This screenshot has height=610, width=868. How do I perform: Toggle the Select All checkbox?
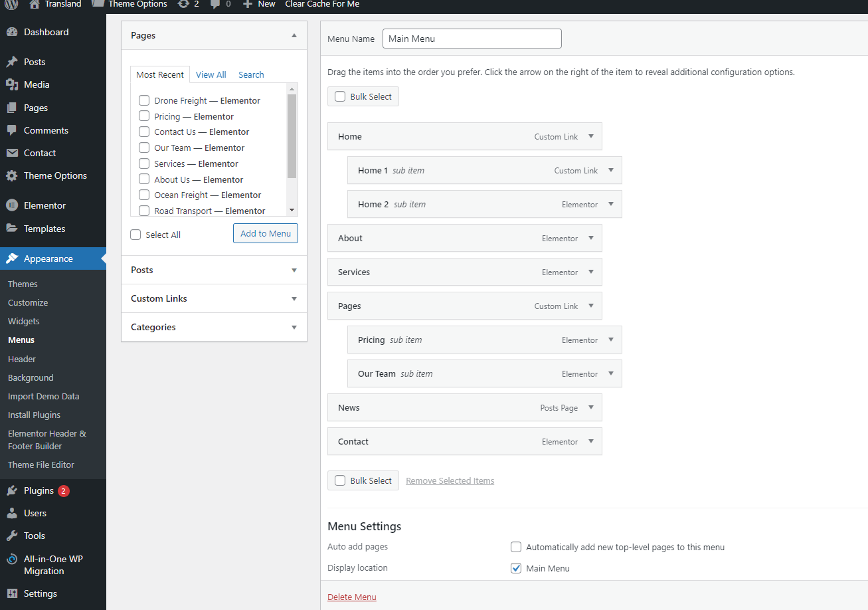pos(136,235)
